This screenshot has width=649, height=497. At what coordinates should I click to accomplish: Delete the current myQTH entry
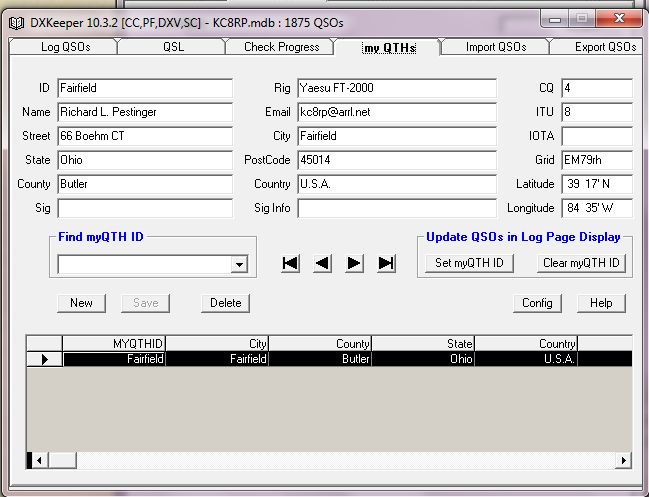[225, 303]
